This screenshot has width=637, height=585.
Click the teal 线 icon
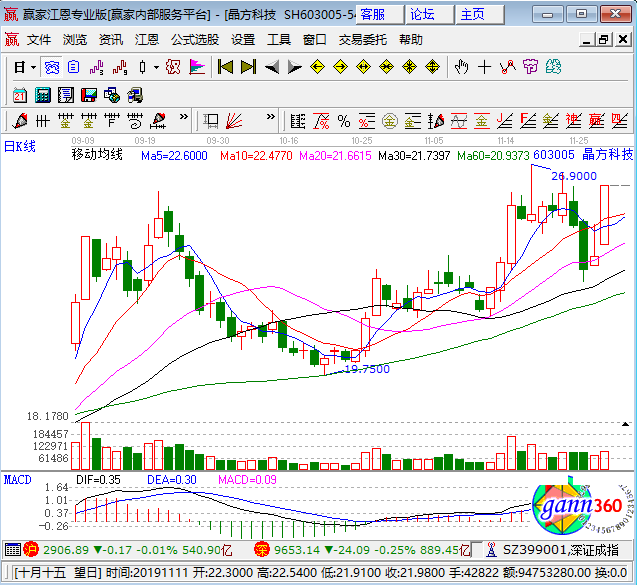click(554, 67)
